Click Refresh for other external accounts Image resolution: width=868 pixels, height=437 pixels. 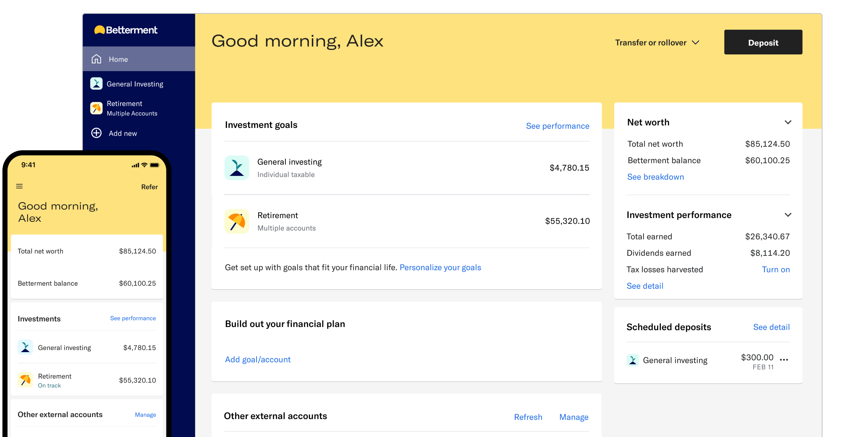(x=528, y=417)
